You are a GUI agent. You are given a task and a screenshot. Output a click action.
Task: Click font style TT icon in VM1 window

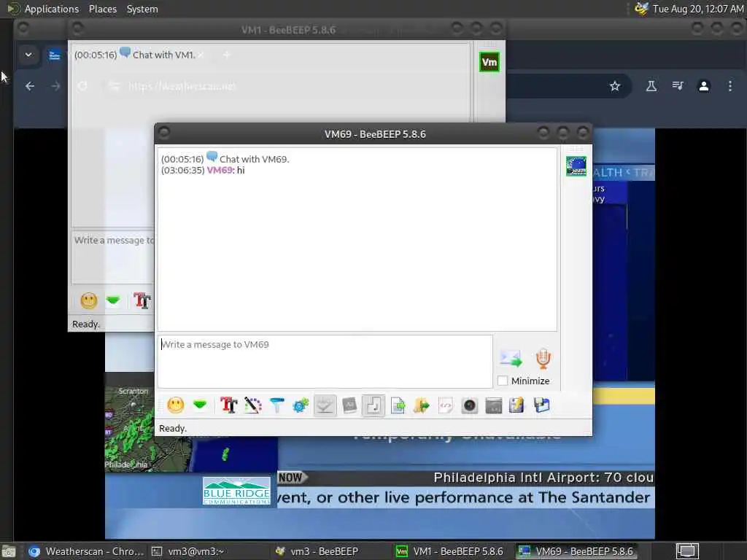coord(142,300)
